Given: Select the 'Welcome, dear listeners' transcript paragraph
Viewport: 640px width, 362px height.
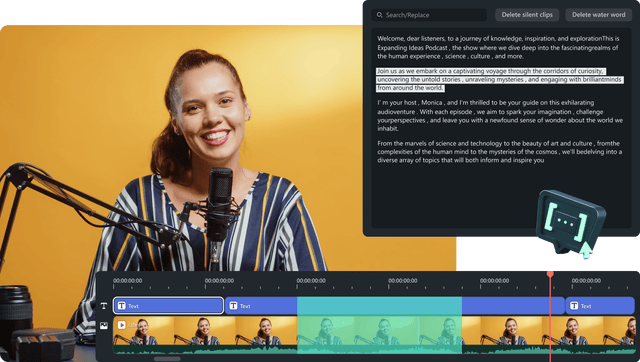Looking at the screenshot, I should 498,47.
